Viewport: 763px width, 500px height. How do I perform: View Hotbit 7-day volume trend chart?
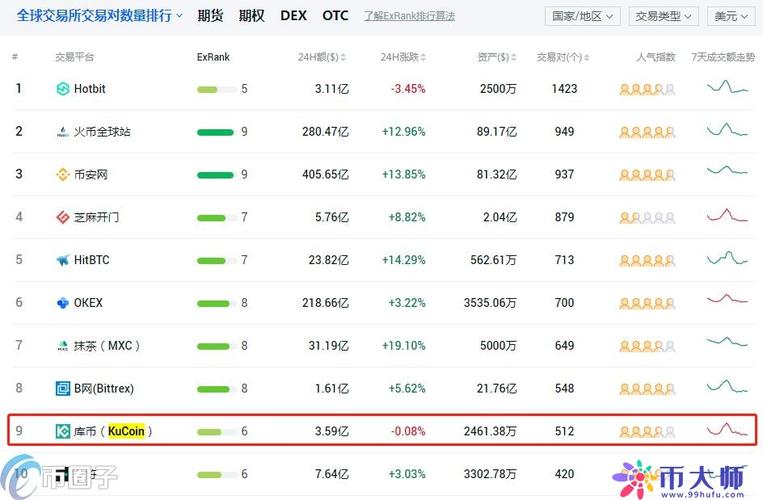(727, 88)
